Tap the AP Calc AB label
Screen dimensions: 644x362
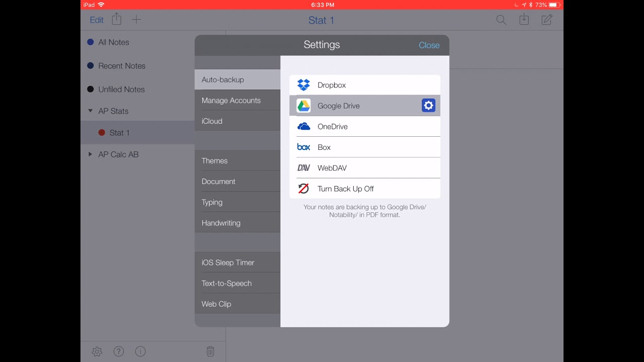point(118,154)
